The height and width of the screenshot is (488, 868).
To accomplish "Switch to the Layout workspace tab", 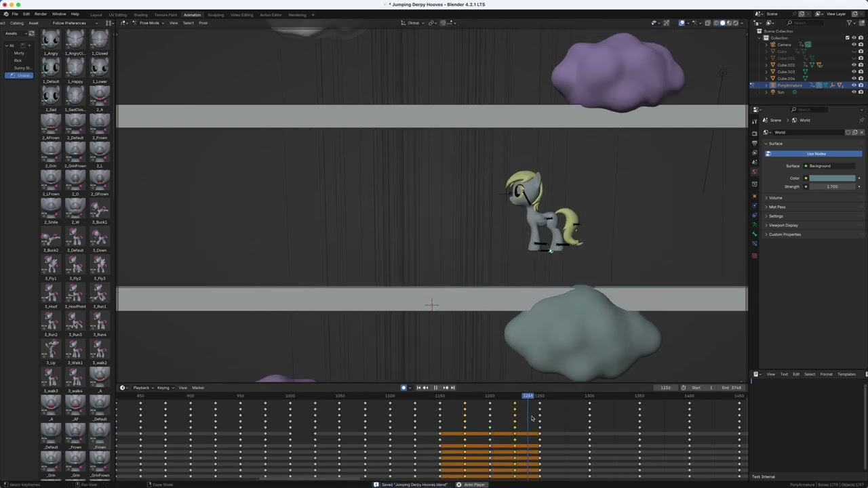I will point(96,15).
